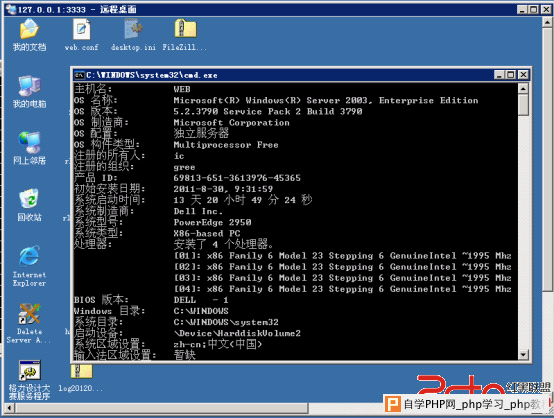Viewport: 554px width, 418px height.
Task: Click the remote desktop scroll-up arrow
Action: coord(547,22)
